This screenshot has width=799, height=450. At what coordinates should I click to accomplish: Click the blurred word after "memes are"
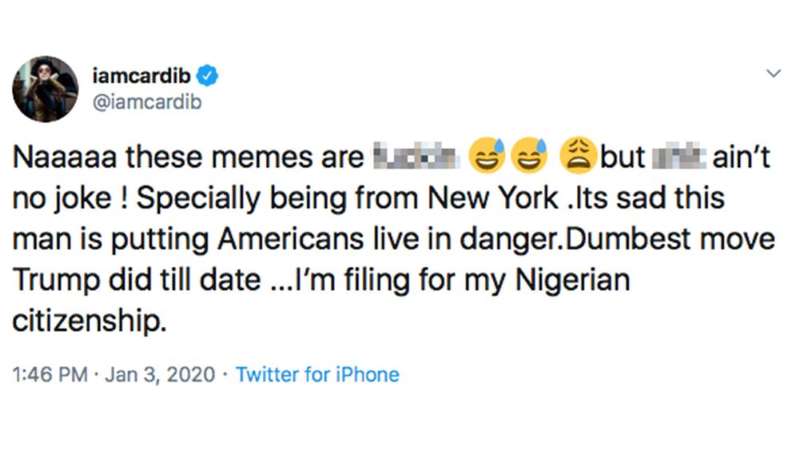(413, 157)
